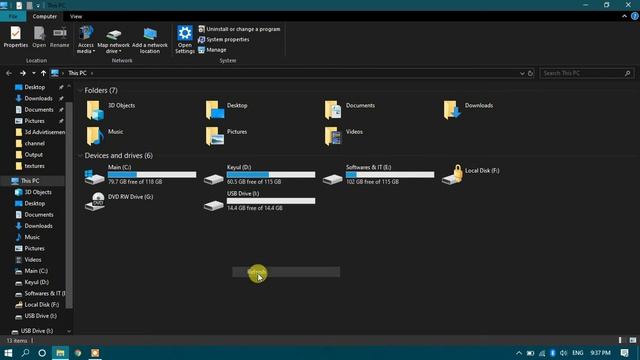640x360 pixels.
Task: Select the DVD RW Drive (G:)
Action: point(119,201)
